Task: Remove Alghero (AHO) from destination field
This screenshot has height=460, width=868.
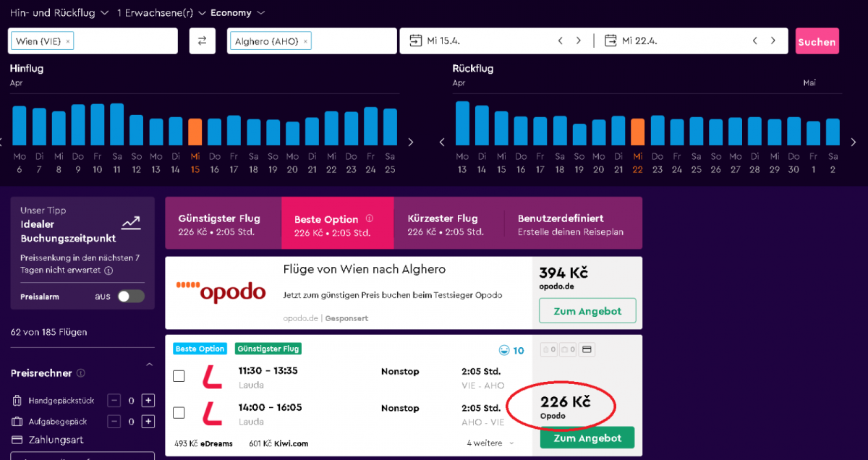Action: [x=305, y=42]
